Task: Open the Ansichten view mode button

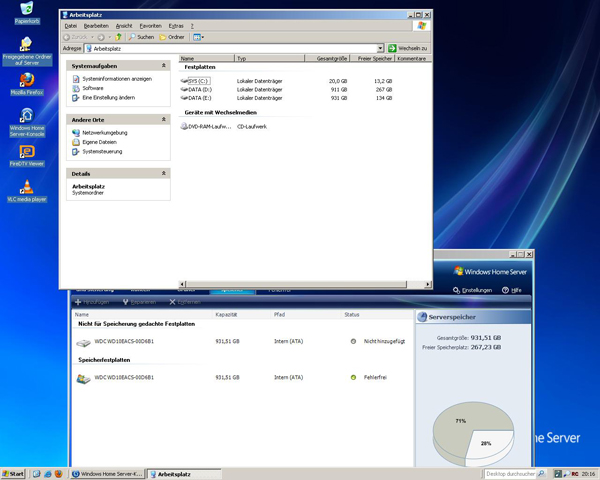Action: click(198, 37)
